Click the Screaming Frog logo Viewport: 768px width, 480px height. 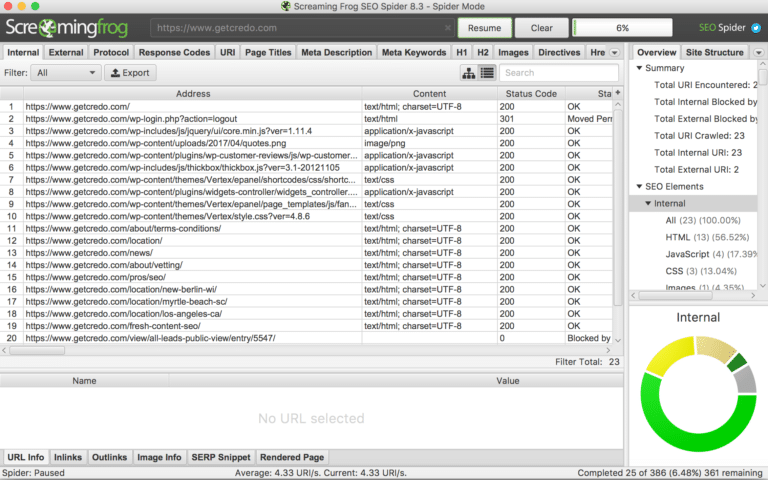tap(67, 28)
